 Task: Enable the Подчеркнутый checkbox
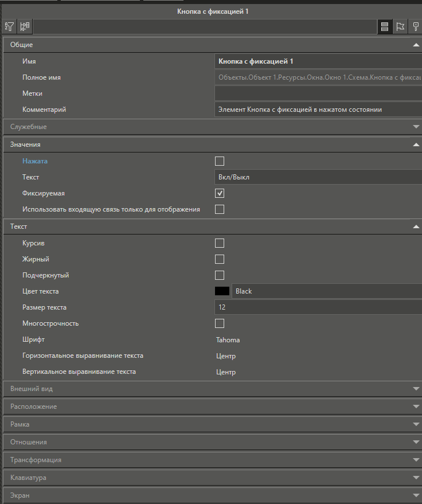point(220,275)
